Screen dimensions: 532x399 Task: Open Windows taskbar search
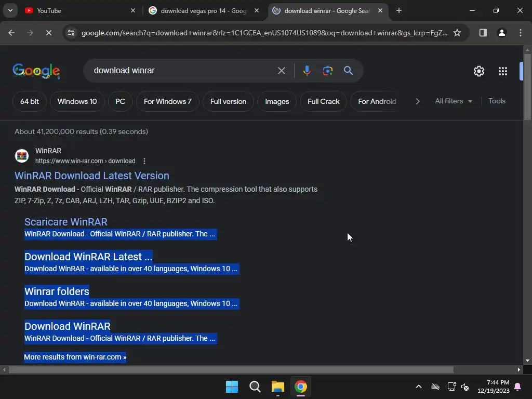point(255,387)
